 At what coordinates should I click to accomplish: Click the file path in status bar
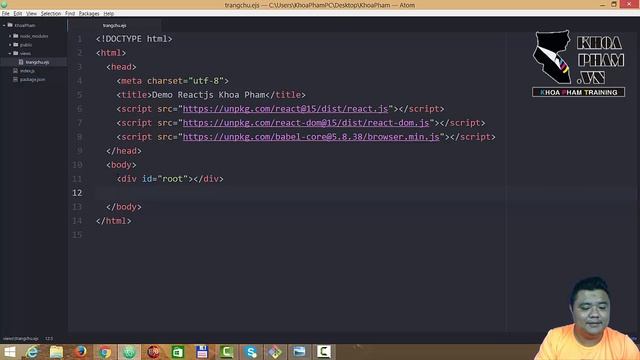20,338
